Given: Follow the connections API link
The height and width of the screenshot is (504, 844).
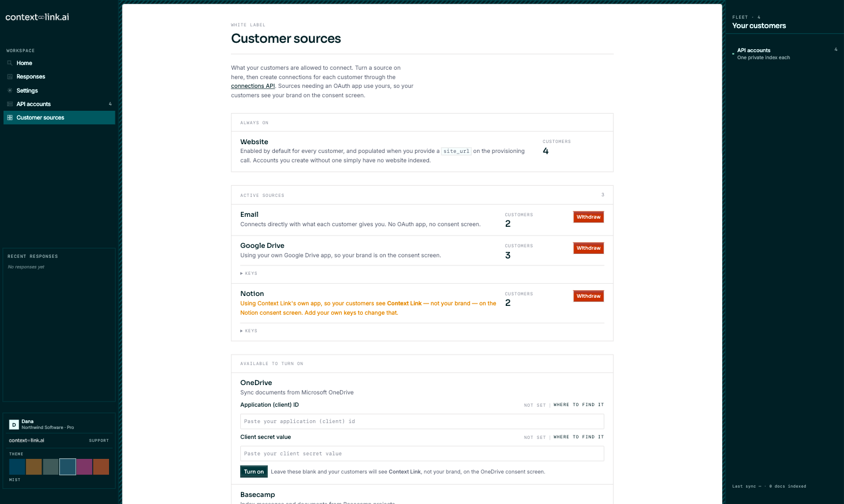Looking at the screenshot, I should tap(253, 86).
